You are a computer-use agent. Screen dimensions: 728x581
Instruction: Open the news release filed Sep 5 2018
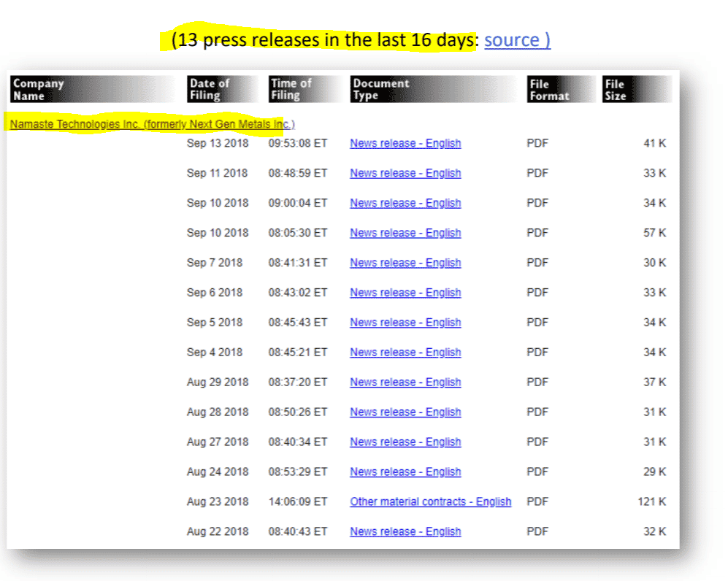click(x=405, y=323)
